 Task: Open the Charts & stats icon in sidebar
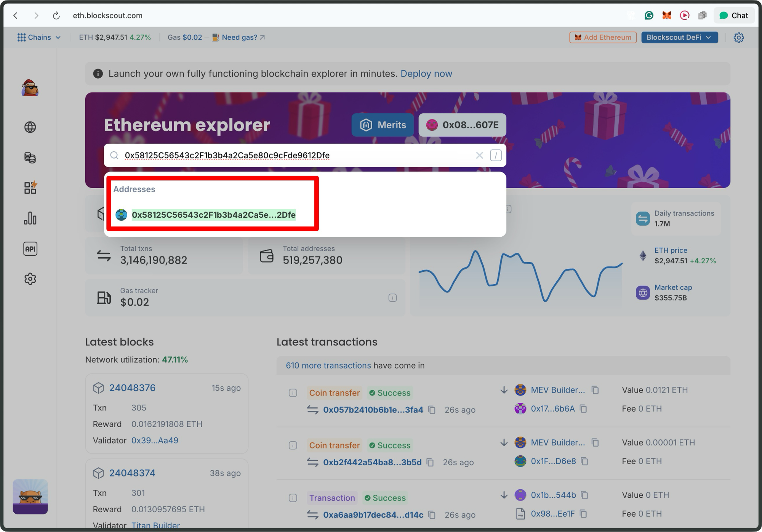tap(30, 218)
